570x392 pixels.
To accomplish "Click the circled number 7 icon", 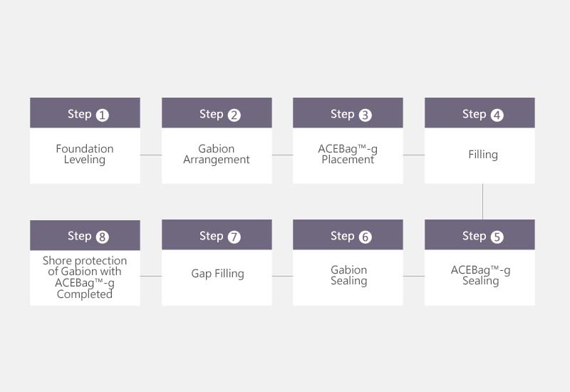I will 234,237.
